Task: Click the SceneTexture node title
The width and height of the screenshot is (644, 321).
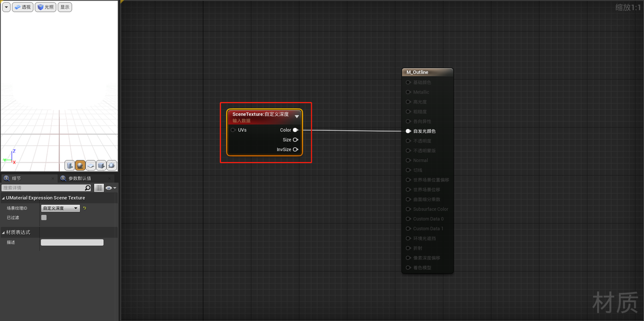Action: (260, 114)
